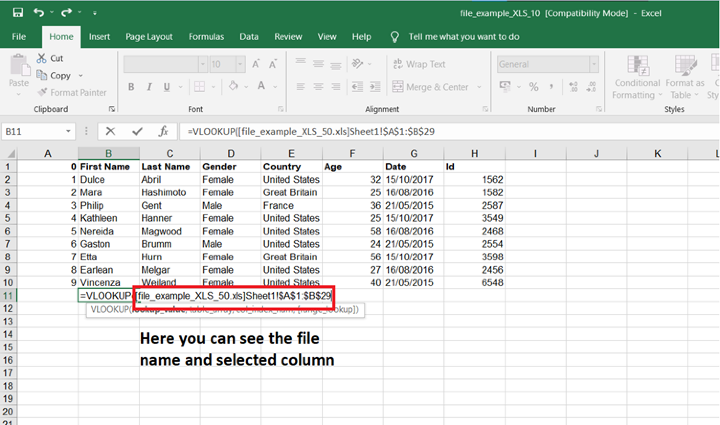
Task: Open the font size dropdown
Action: click(x=242, y=64)
